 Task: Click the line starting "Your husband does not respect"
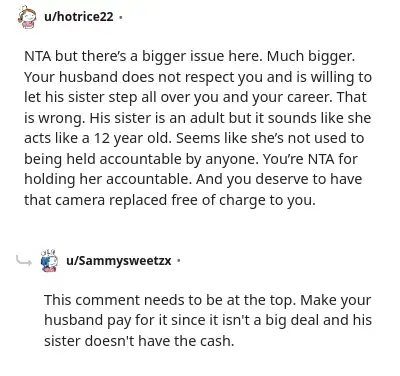tap(198, 77)
